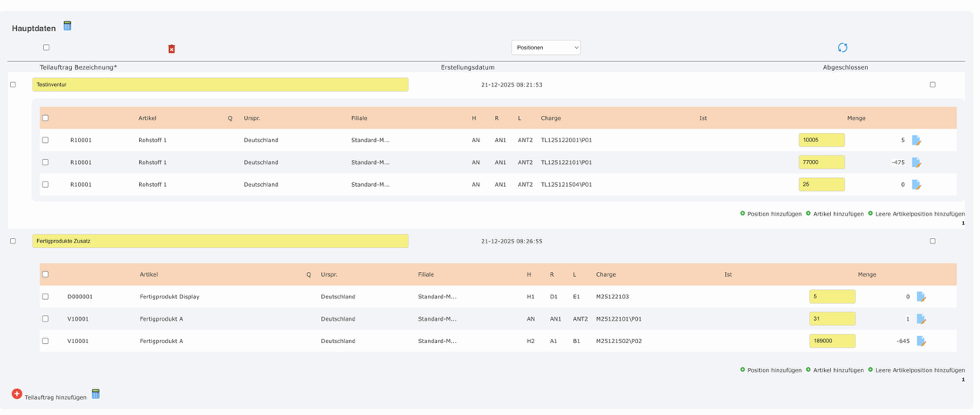This screenshot has width=980, height=415.
Task: Tick Abgeschlossen checkbox for Testinventur
Action: [x=932, y=85]
